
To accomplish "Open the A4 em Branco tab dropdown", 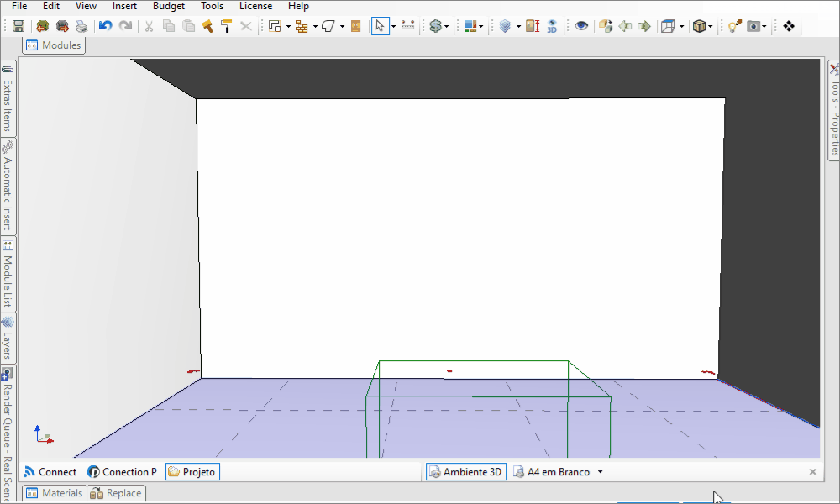I will 600,472.
